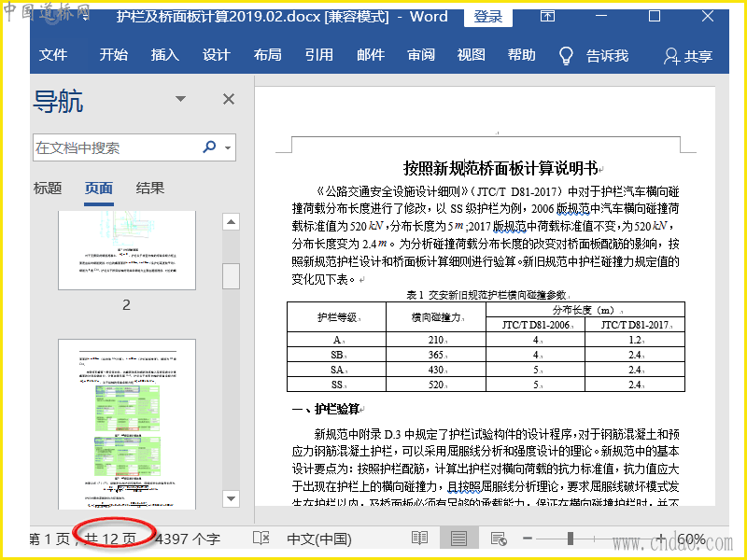Switch to Read Mode view
Screen dimensions: 747x560
(x=420, y=539)
